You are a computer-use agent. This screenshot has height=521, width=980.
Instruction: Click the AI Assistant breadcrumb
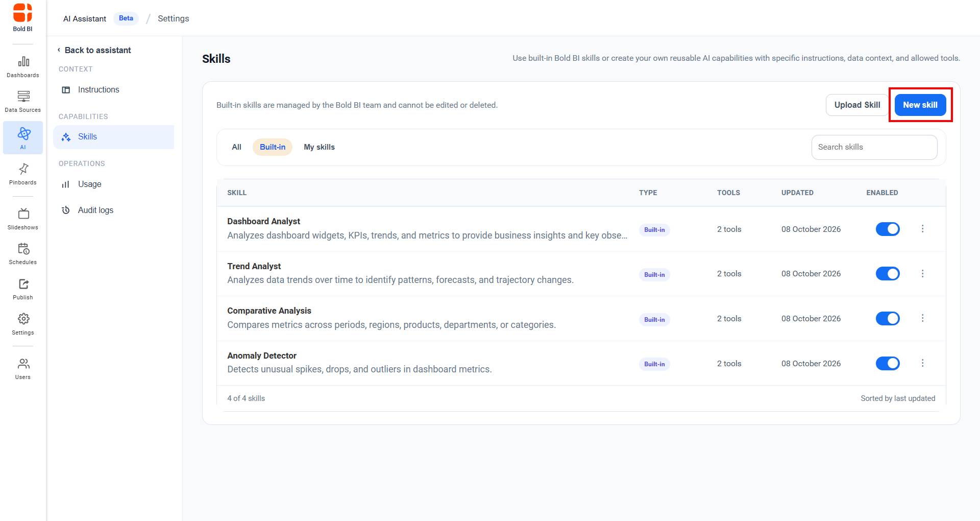pos(85,19)
